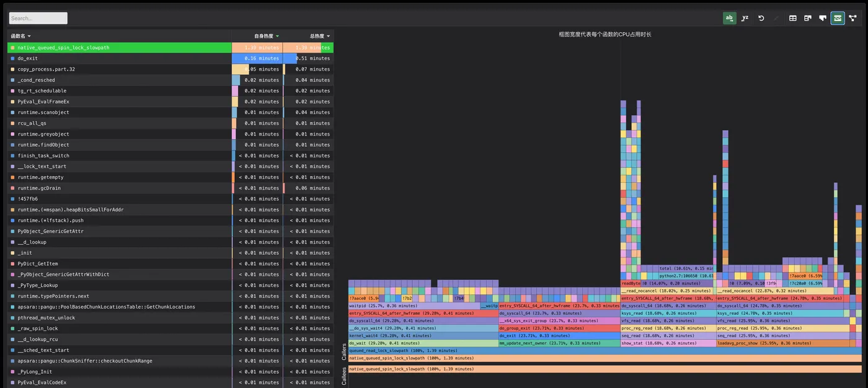868x388 pixels.
Task: Select the runtime.findObject row
Action: click(170, 144)
